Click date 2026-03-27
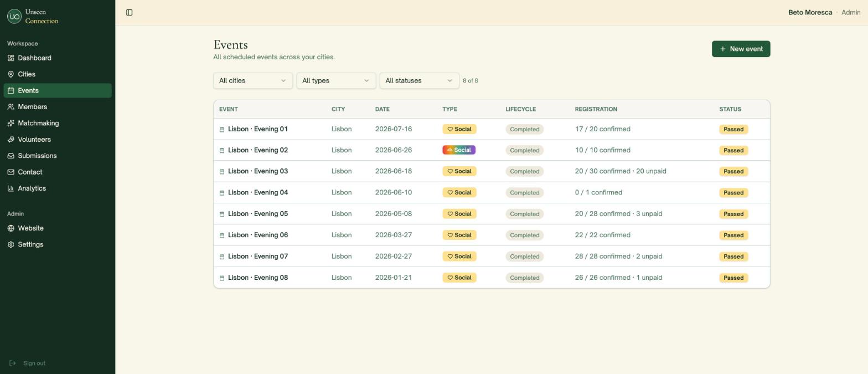Screen dimensions: 868x374 [393, 235]
